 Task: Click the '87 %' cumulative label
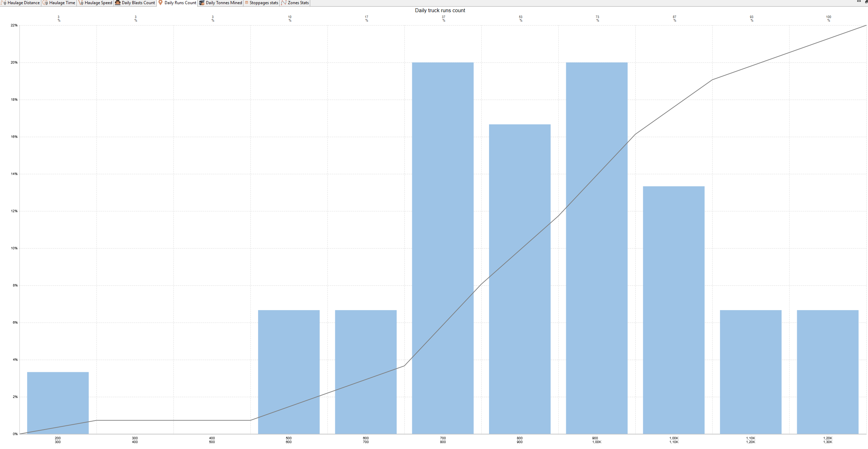pyautogui.click(x=675, y=18)
